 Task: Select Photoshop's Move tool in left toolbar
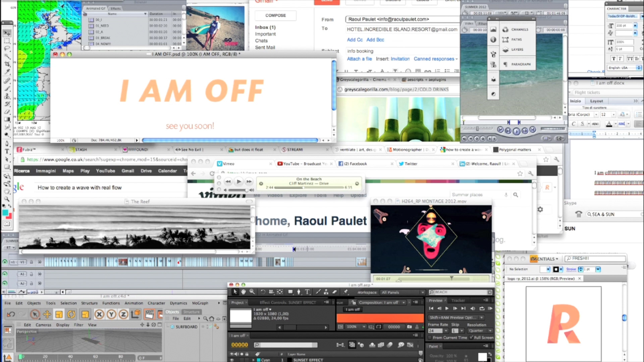tap(7, 33)
